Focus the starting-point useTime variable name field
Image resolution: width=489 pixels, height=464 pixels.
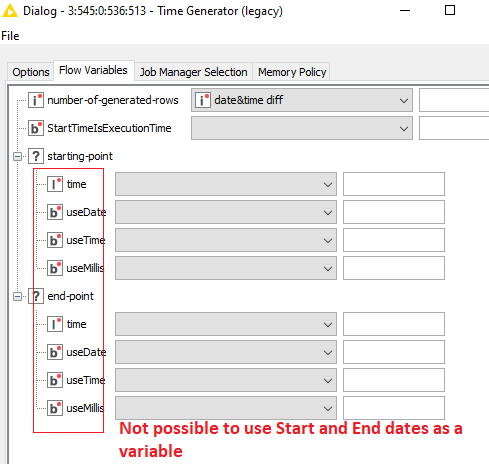pos(394,240)
